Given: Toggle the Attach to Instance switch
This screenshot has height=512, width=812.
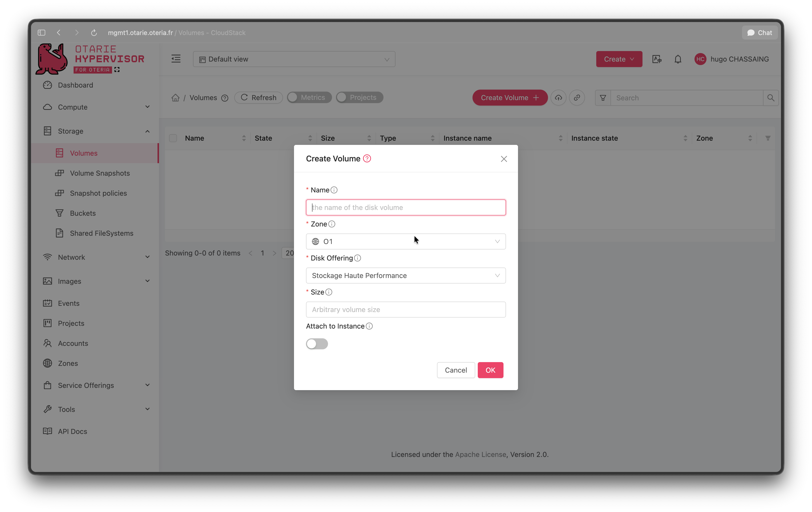Looking at the screenshot, I should pyautogui.click(x=317, y=344).
